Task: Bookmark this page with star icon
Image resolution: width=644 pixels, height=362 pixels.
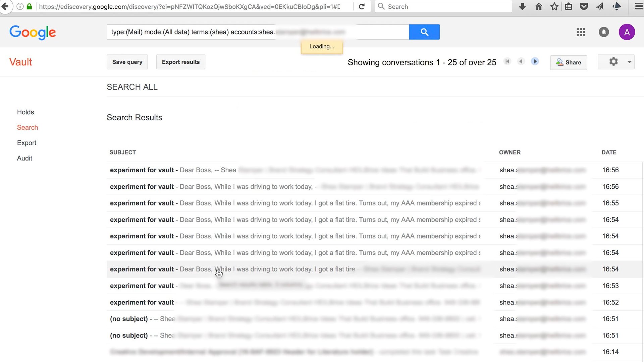Action: click(554, 6)
